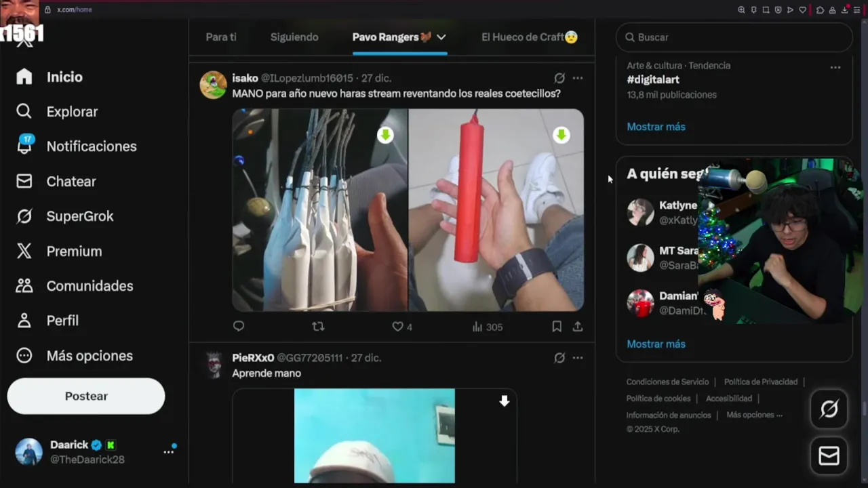Screen dimensions: 868x488
Task: Repost isako's post
Action: pyautogui.click(x=318, y=326)
